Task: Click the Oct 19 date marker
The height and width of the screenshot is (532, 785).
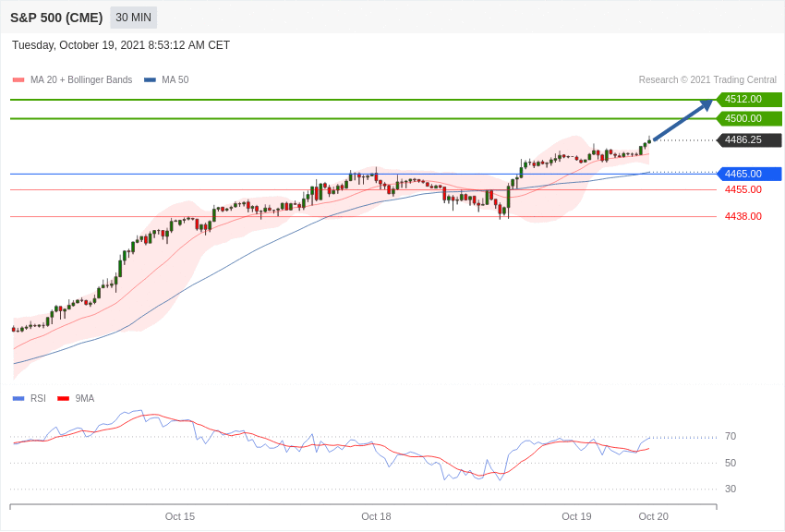Action: 576,516
